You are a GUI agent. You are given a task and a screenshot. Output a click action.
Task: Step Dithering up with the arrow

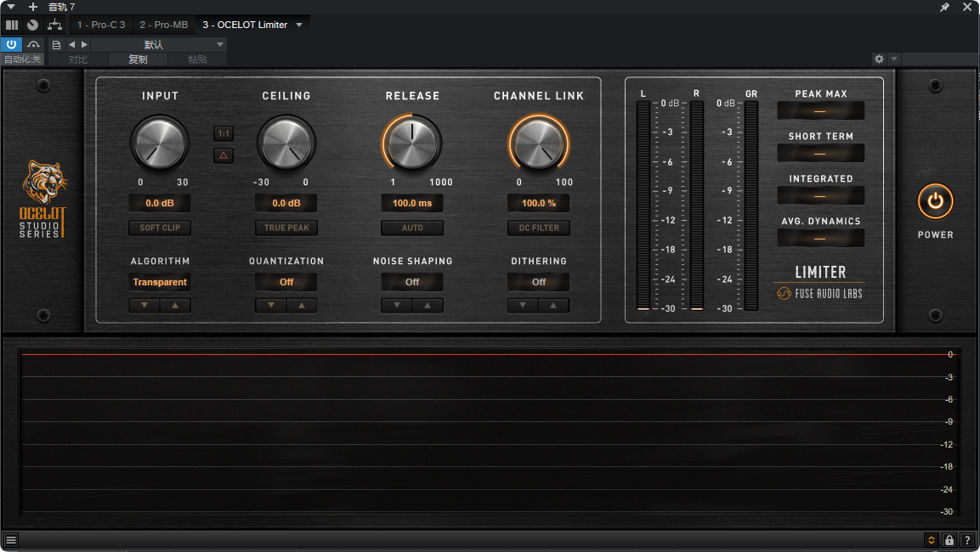coord(554,306)
